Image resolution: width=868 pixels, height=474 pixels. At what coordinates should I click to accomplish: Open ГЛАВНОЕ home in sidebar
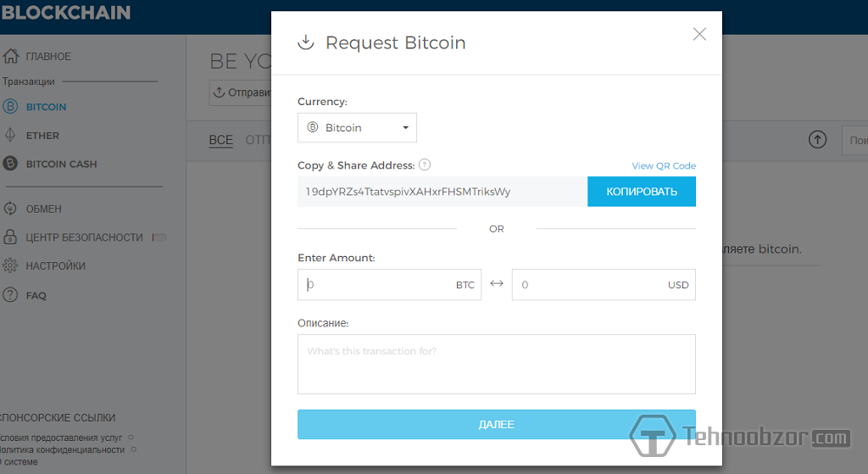coord(48,57)
